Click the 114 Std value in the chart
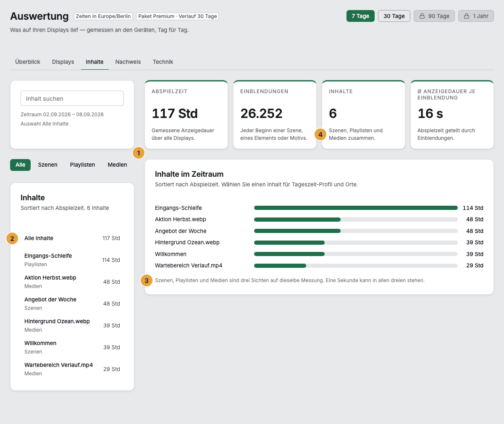Viewport: 504px width, 424px height. pos(473,208)
